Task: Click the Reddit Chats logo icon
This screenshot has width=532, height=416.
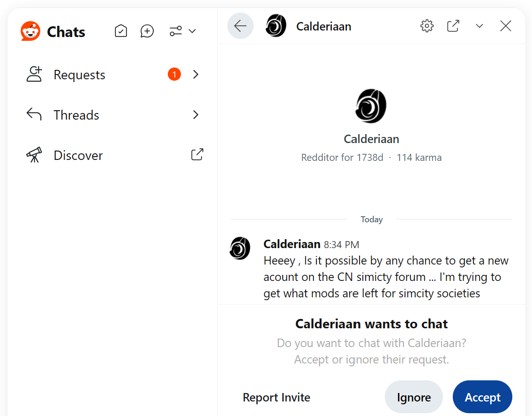Action: [x=30, y=31]
